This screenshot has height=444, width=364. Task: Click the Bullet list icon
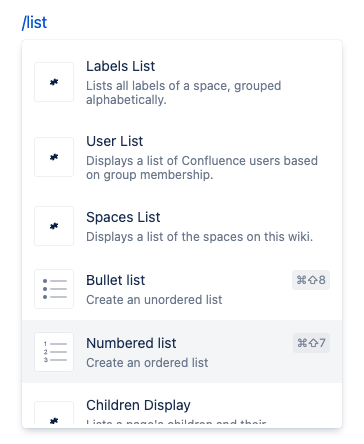(54, 289)
